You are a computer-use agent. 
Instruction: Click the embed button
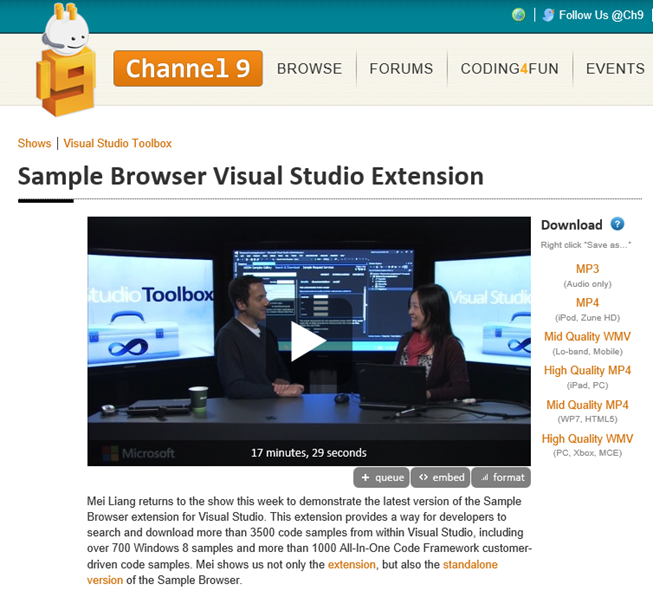(441, 478)
